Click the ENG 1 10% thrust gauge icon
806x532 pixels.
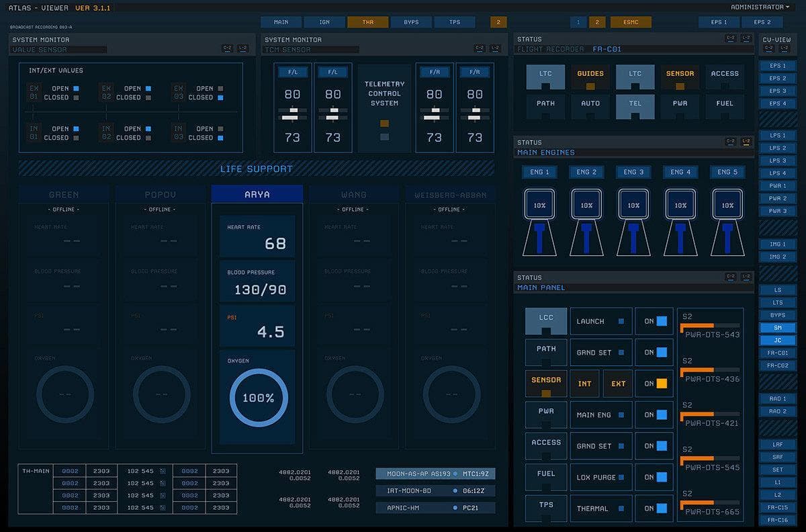click(x=539, y=205)
